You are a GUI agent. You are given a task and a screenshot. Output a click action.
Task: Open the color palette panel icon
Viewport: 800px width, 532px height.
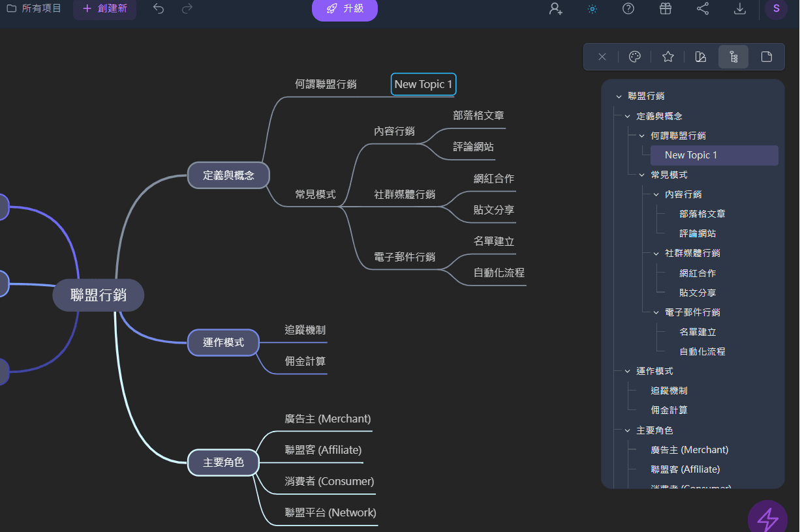(634, 57)
